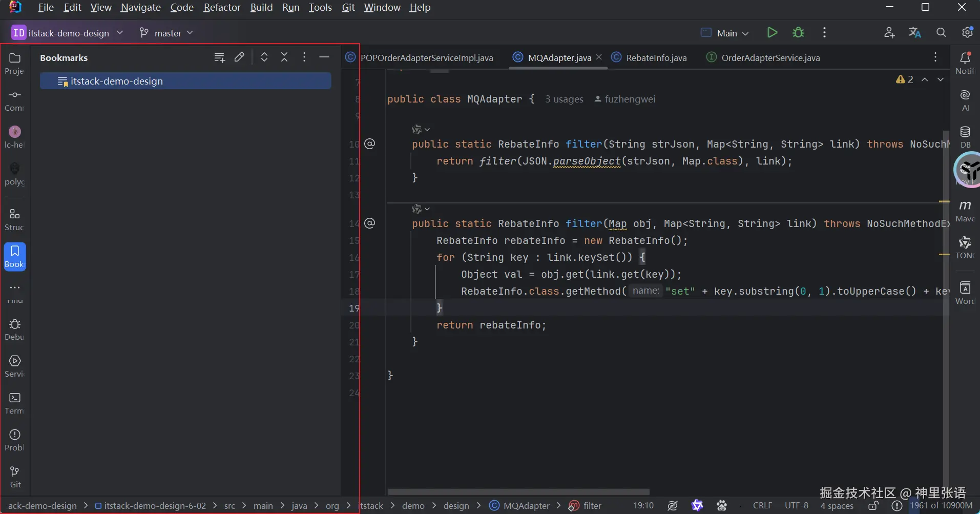Screen dimensions: 980x514
Task: Click the fuzhengwei author hint
Action: coord(625,99)
